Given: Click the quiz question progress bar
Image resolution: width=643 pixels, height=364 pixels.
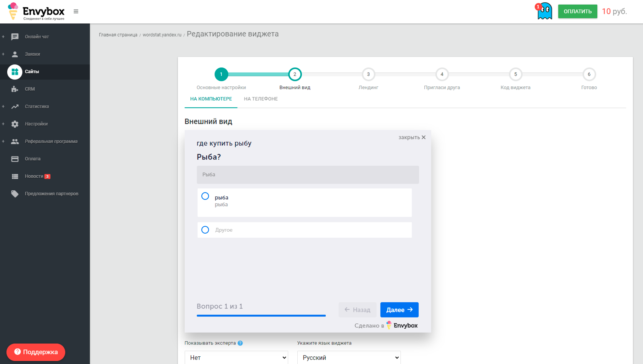Looking at the screenshot, I should [261, 315].
